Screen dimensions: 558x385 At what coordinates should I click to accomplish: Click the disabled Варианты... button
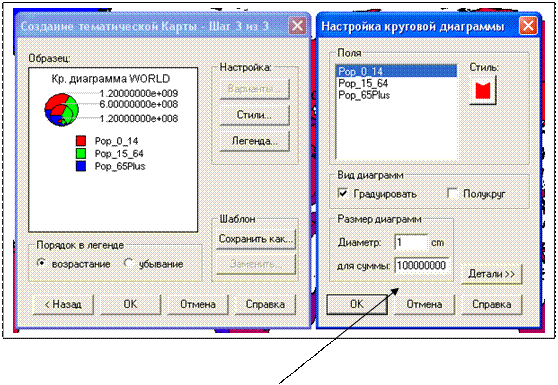pos(254,89)
